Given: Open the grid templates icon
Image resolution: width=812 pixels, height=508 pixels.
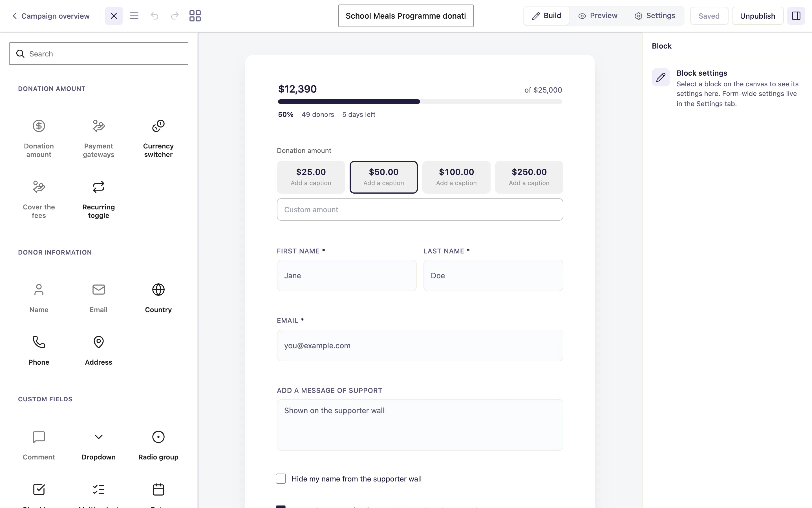Looking at the screenshot, I should (195, 16).
